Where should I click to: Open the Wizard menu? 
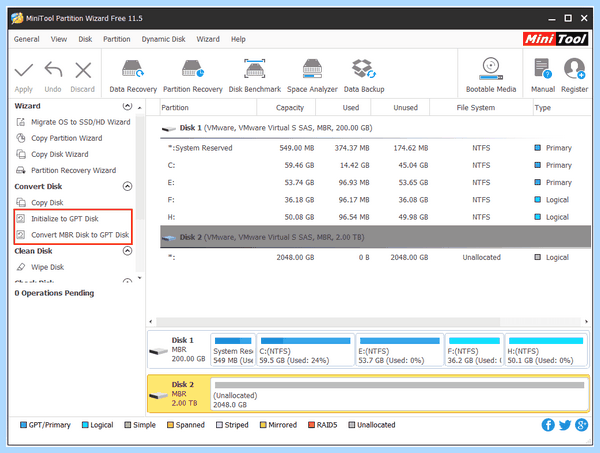click(x=208, y=39)
